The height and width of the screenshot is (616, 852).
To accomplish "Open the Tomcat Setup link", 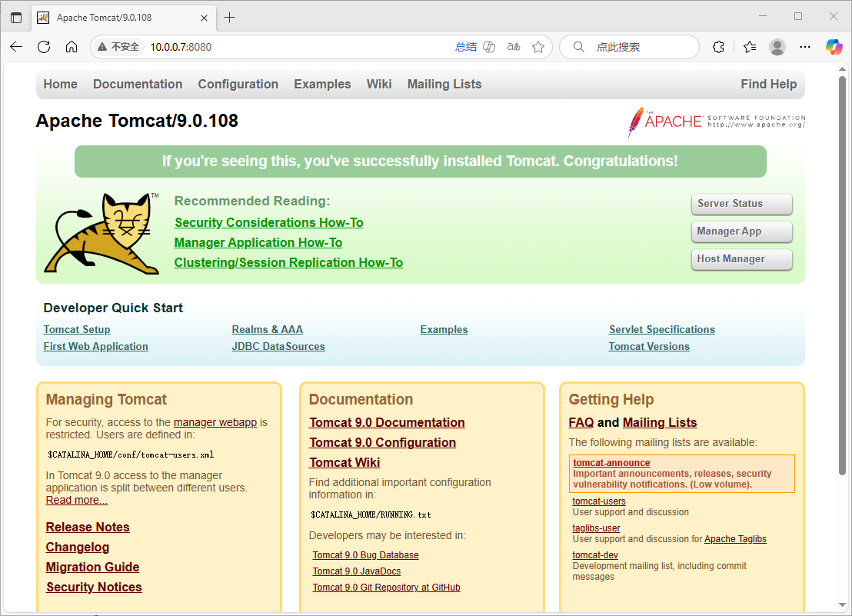I will coord(77,330).
